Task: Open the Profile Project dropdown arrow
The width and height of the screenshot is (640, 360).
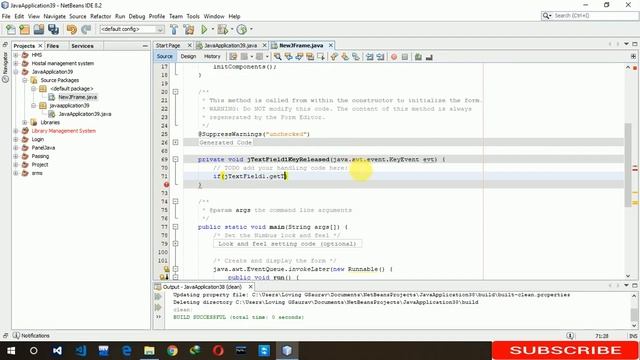Action: (251, 29)
